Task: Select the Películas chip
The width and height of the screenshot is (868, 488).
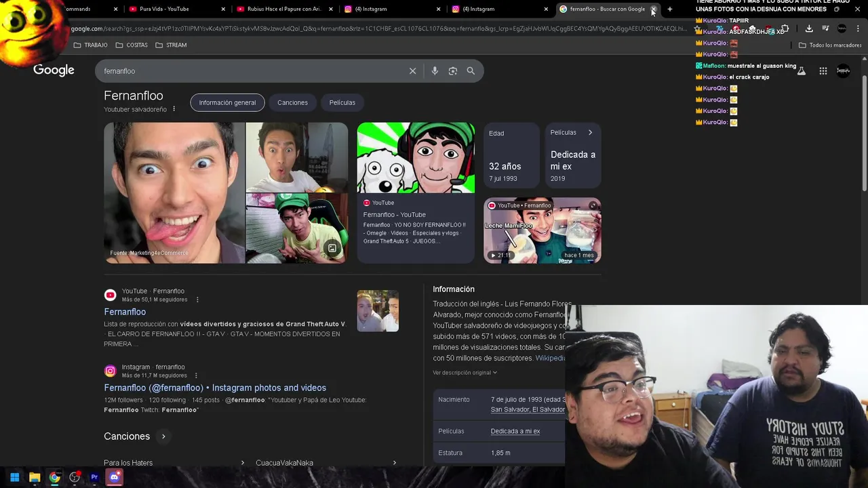Action: click(342, 102)
